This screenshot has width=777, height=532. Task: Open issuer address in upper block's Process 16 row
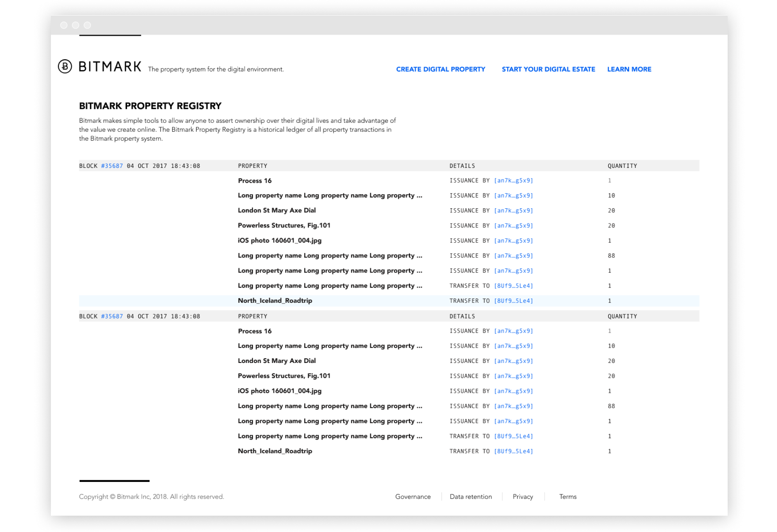(x=514, y=181)
